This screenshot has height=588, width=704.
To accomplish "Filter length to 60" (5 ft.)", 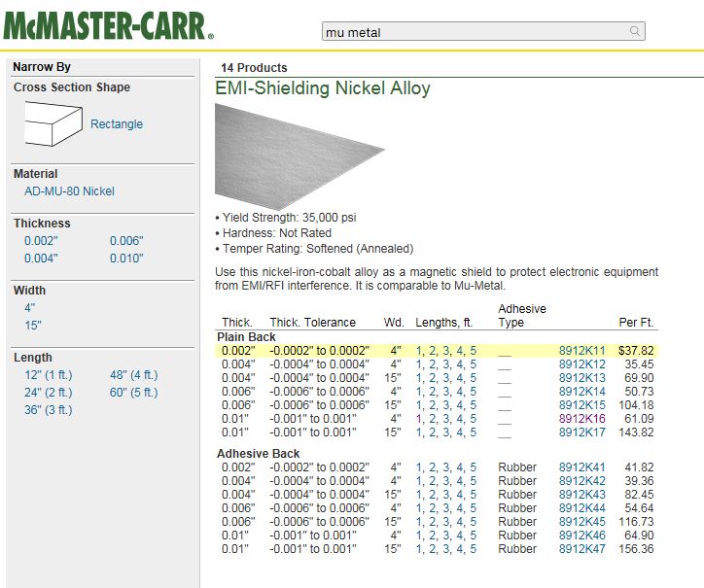I will (134, 393).
